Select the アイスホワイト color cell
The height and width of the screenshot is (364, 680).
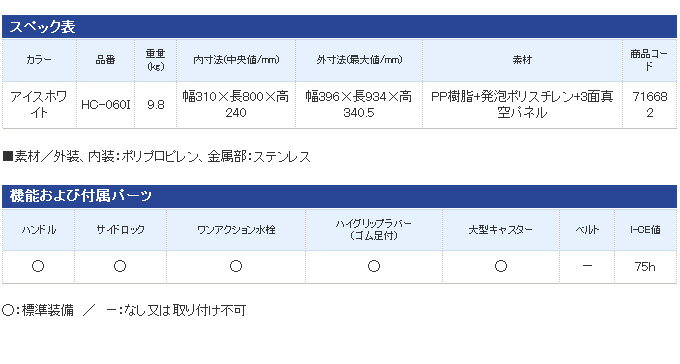pos(39,105)
